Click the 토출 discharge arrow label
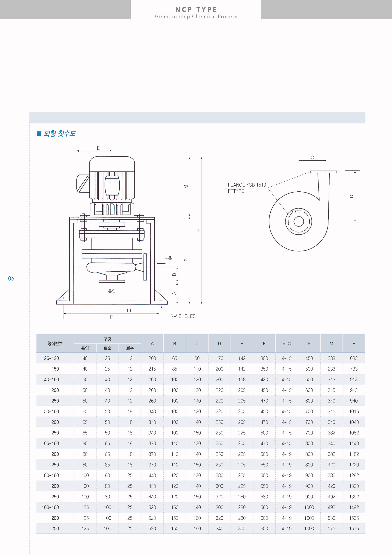The height and width of the screenshot is (555, 392). [x=168, y=258]
